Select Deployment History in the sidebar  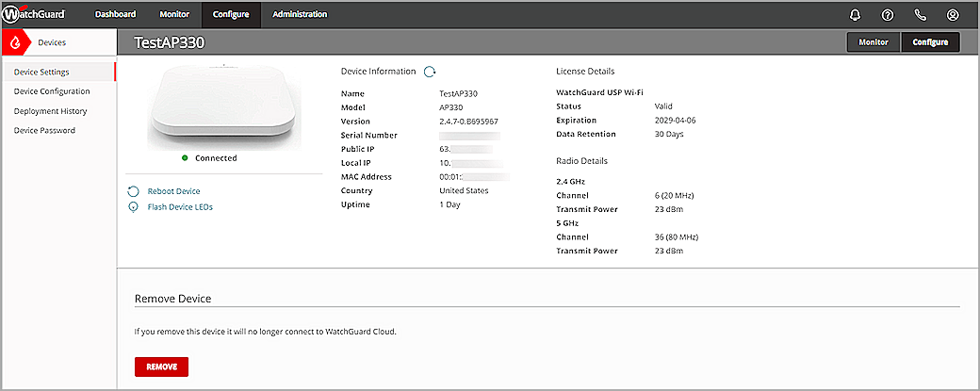tap(50, 111)
